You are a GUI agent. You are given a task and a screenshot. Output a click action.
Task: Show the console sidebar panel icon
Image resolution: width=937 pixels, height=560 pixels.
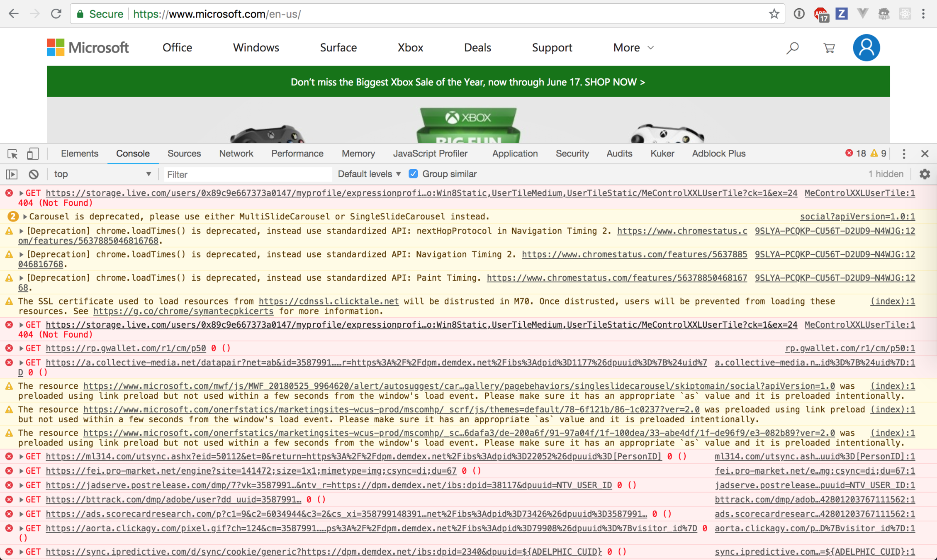click(12, 174)
